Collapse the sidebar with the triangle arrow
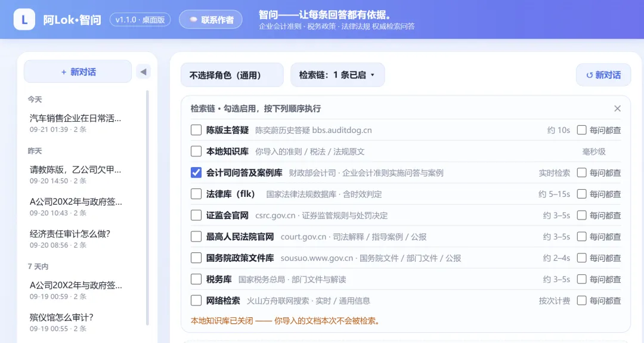Viewport: 644px width, 343px height. pyautogui.click(x=143, y=72)
